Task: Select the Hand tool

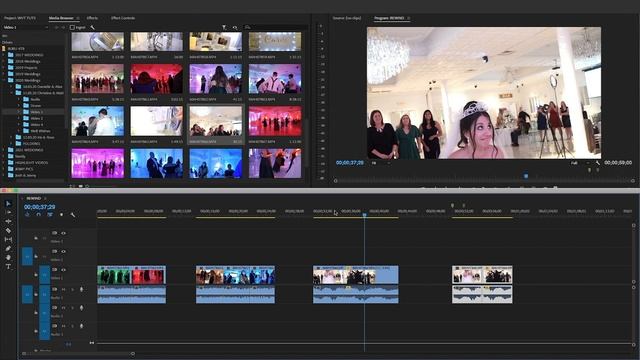Action: [x=8, y=258]
